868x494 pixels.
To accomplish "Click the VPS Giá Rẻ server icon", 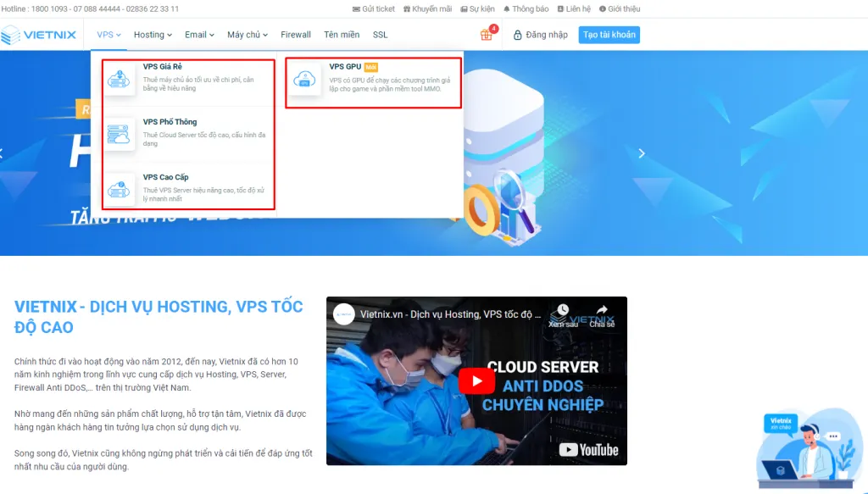I will click(119, 79).
